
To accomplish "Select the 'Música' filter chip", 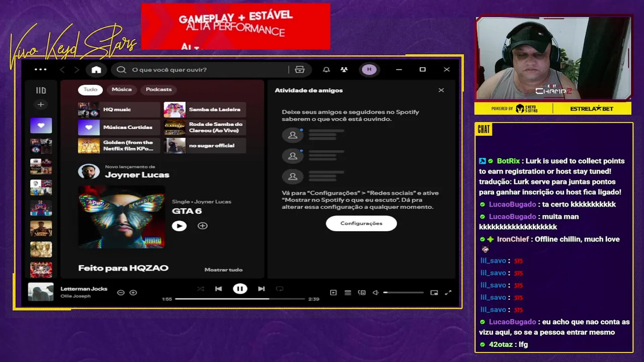I will pos(122,89).
